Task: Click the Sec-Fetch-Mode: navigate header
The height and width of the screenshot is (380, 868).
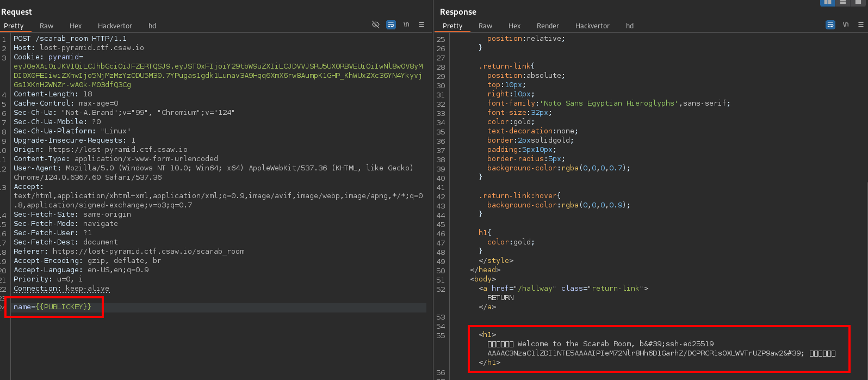Action: [x=66, y=224]
